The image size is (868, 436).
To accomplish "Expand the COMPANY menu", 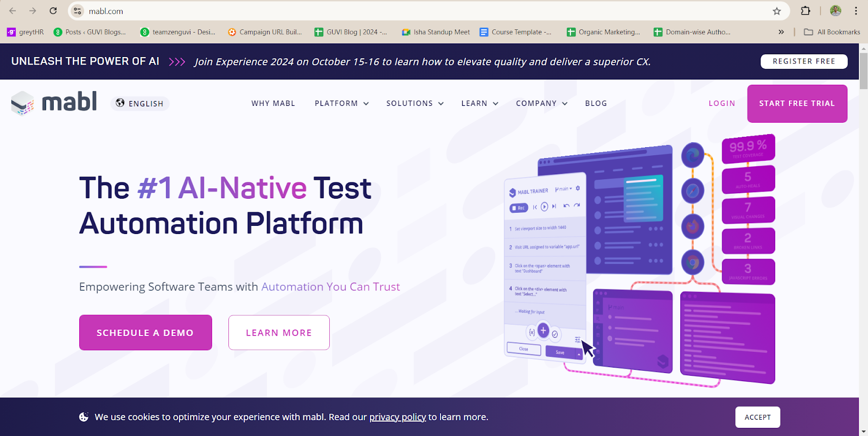I will pyautogui.click(x=542, y=103).
